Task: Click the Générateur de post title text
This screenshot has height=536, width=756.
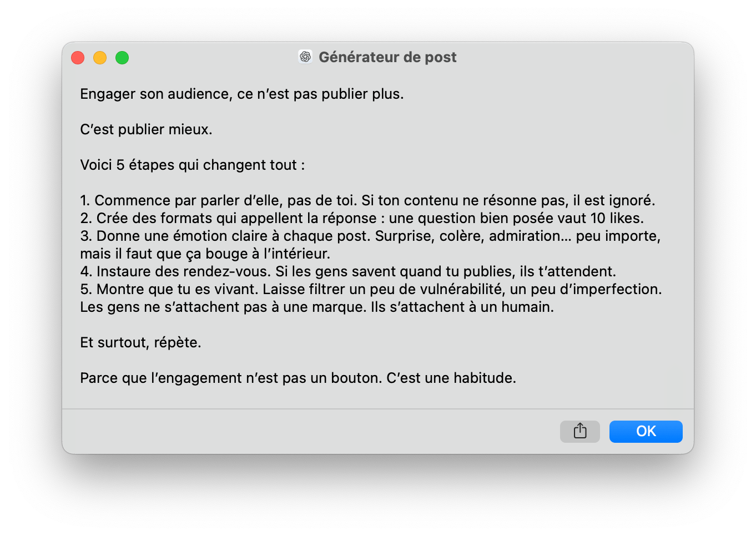Action: click(387, 57)
